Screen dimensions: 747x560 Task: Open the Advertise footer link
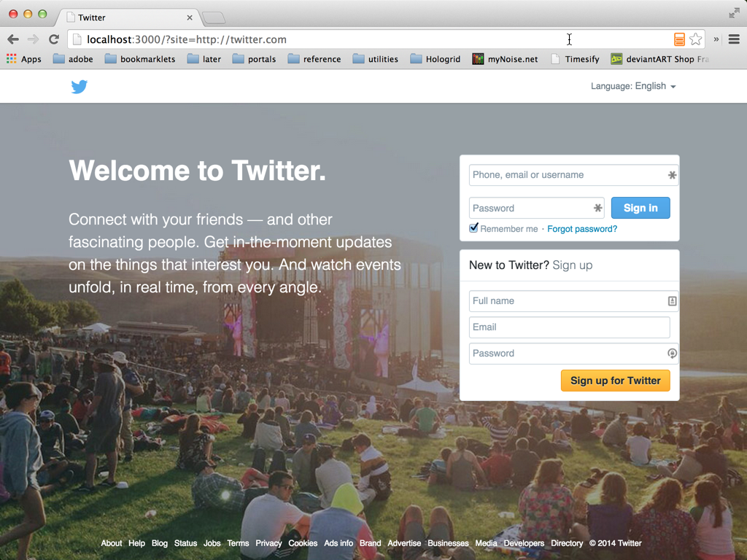404,543
